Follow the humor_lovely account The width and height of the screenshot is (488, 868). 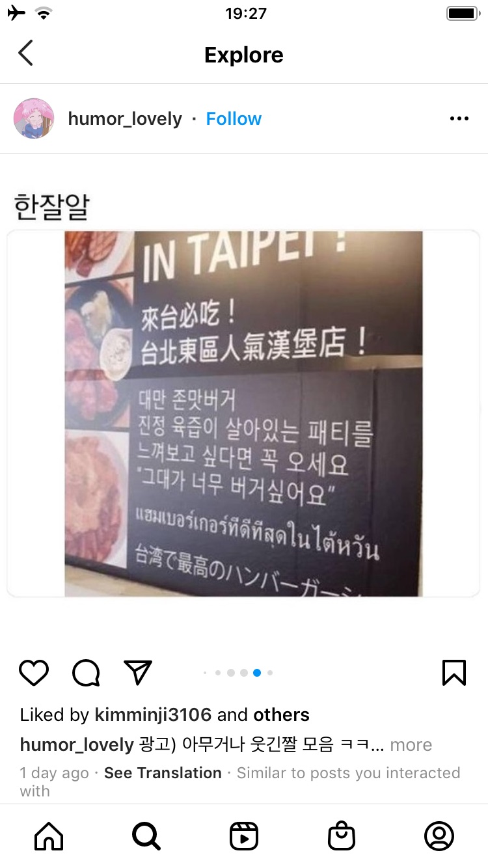pos(234,119)
